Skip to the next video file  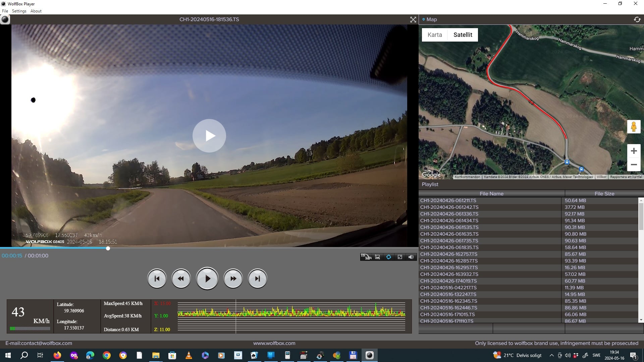pyautogui.click(x=257, y=279)
